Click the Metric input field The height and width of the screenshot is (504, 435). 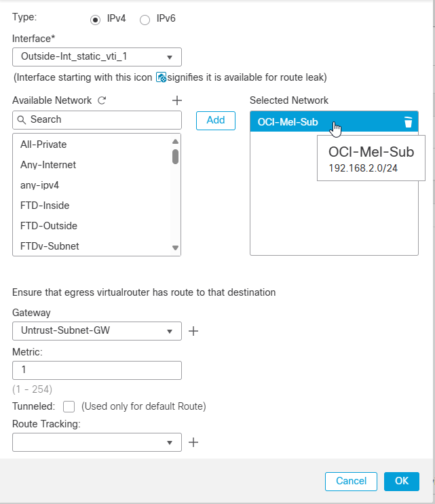97,370
